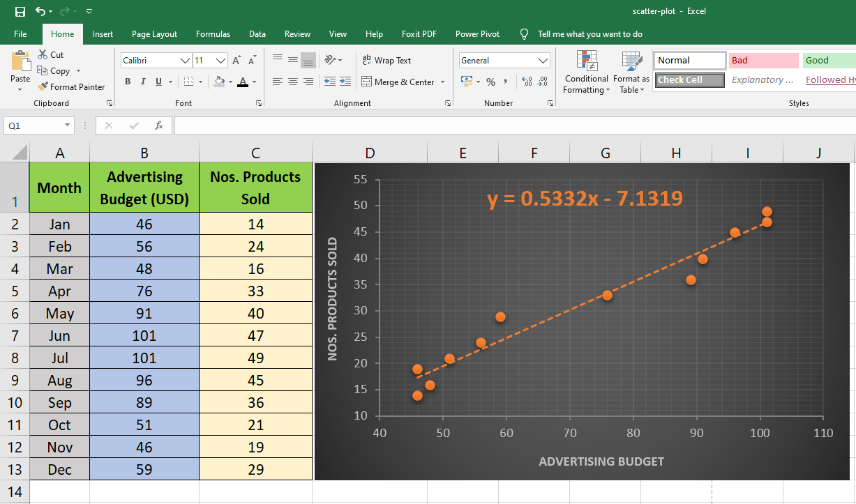856x504 pixels.
Task: Open the General number format dropdown
Action: coord(543,61)
